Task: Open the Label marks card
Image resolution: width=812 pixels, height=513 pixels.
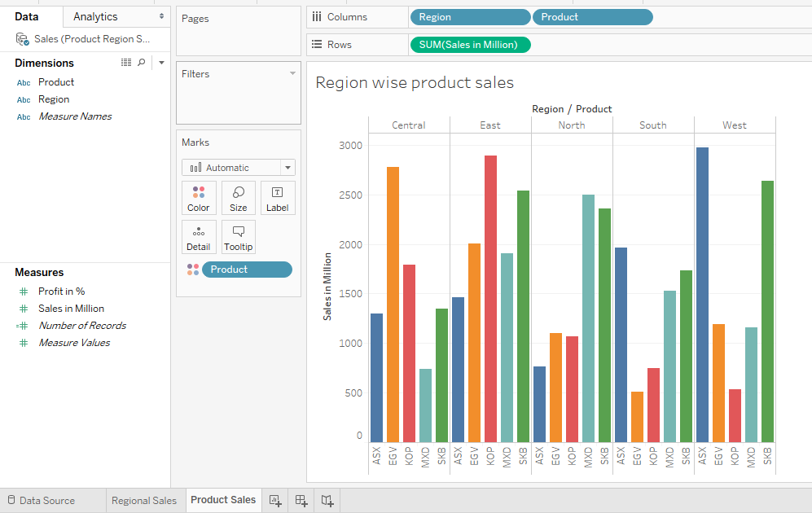Action: (277, 198)
